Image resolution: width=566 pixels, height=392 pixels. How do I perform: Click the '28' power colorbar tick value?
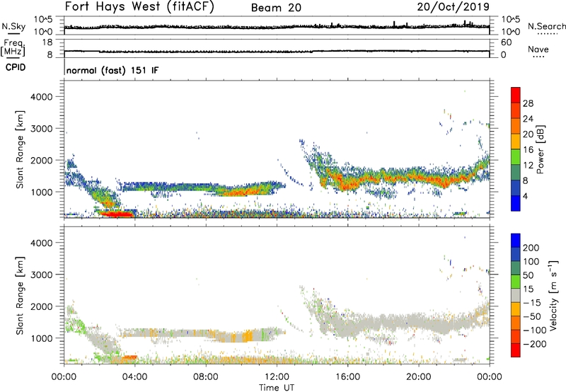(528, 103)
